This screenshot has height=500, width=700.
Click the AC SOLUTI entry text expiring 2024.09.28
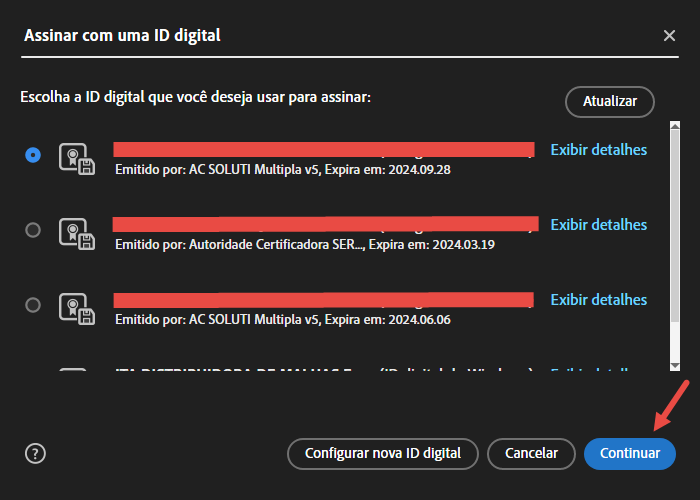(x=283, y=169)
